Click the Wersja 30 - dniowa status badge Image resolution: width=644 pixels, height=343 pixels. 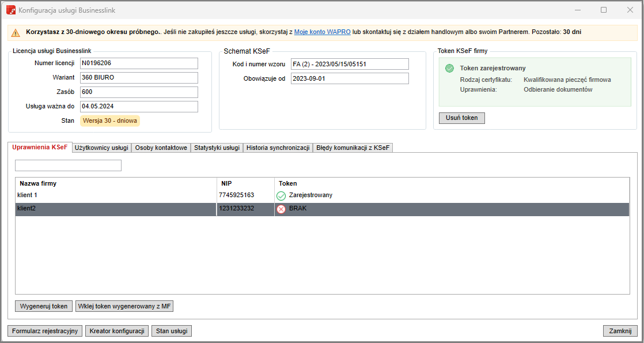[x=110, y=121]
